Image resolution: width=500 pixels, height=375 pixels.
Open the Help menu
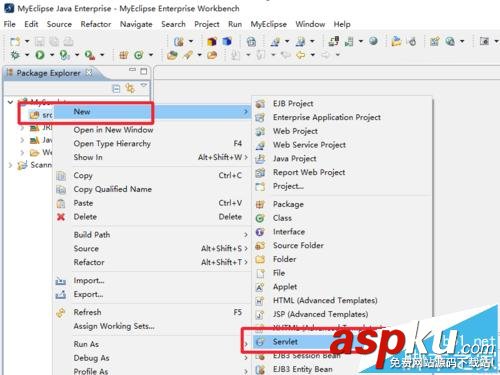[342, 24]
